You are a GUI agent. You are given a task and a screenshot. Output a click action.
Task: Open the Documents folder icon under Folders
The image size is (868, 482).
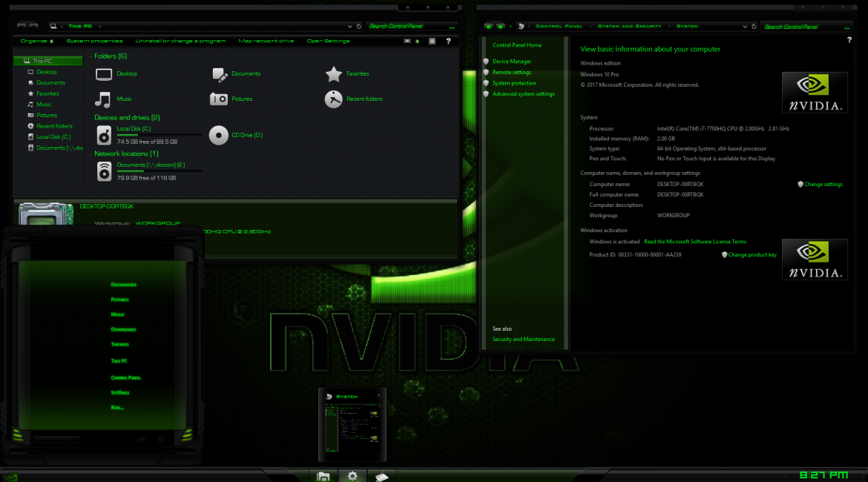tap(219, 73)
